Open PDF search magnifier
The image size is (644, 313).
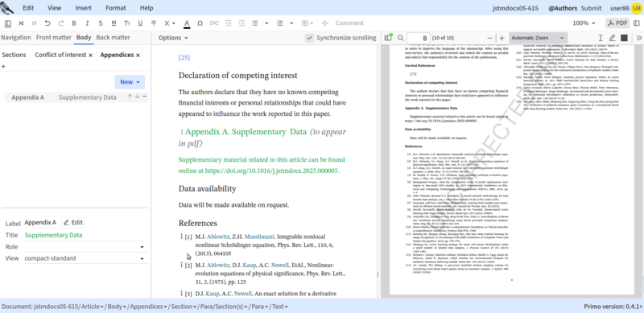click(400, 38)
